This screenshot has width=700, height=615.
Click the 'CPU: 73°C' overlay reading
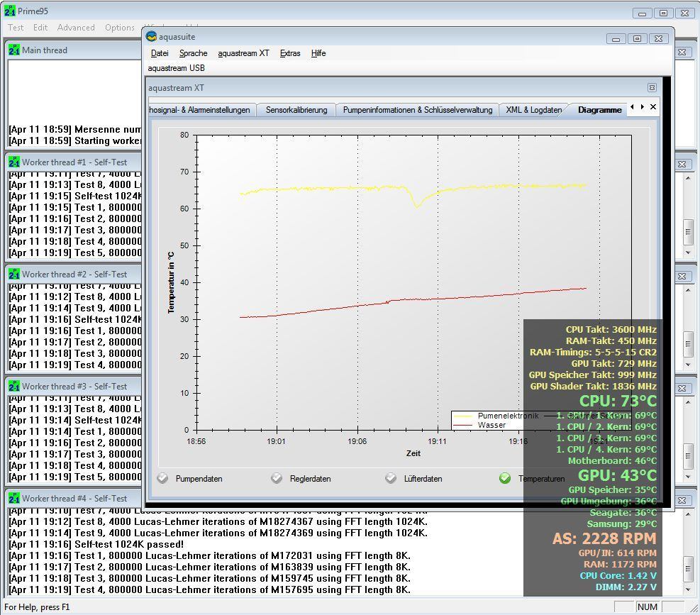click(x=618, y=401)
